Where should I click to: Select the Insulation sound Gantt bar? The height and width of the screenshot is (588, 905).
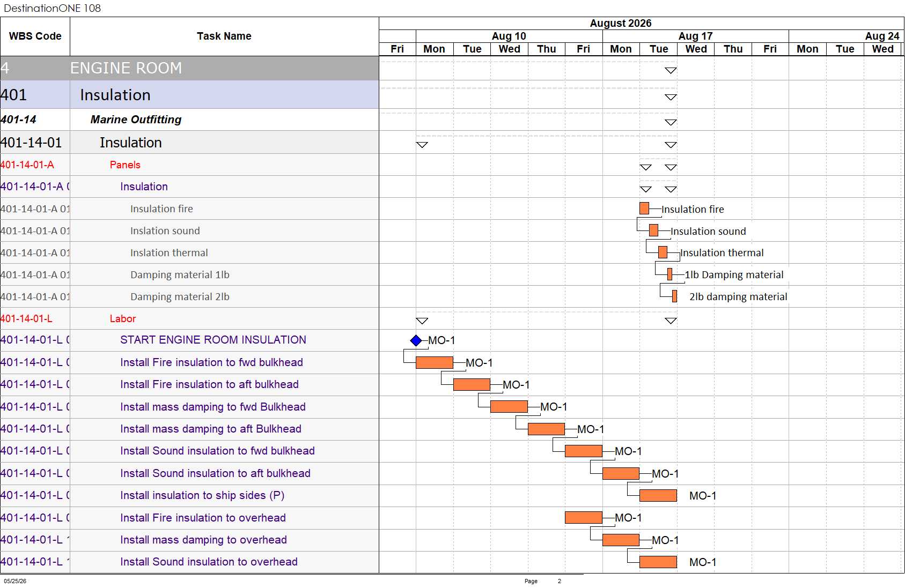click(x=653, y=230)
